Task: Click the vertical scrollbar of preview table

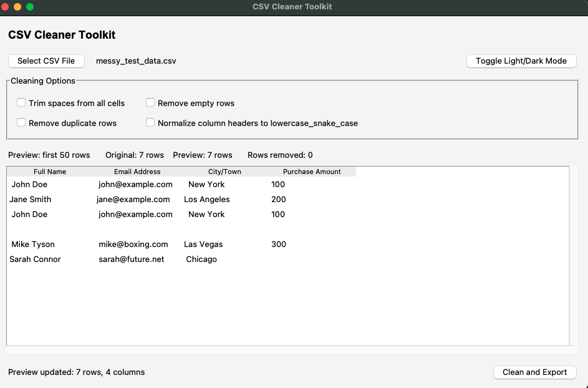Action: coord(574,256)
